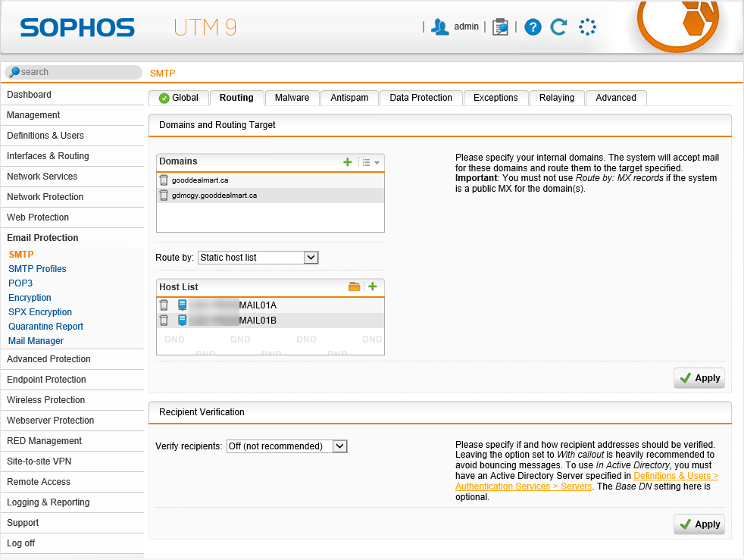Open the blue help question mark icon
Image resolution: width=744 pixels, height=560 pixels.
coord(533,27)
